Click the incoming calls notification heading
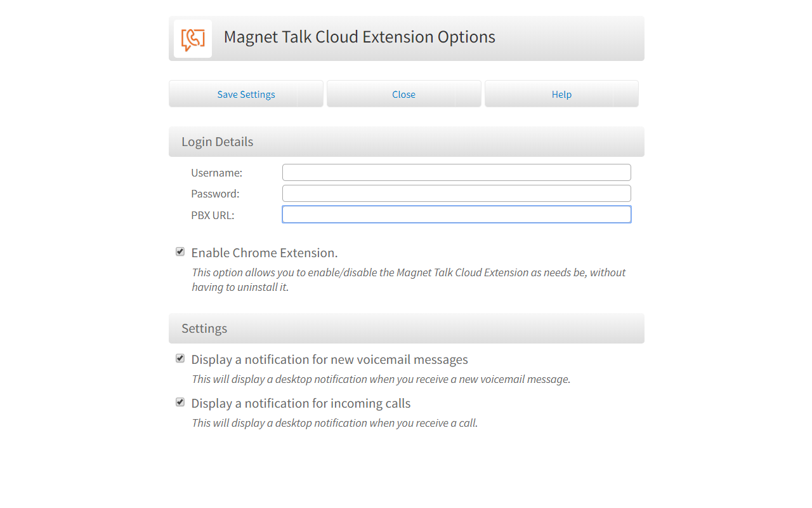This screenshot has height=508, width=812. click(x=301, y=403)
